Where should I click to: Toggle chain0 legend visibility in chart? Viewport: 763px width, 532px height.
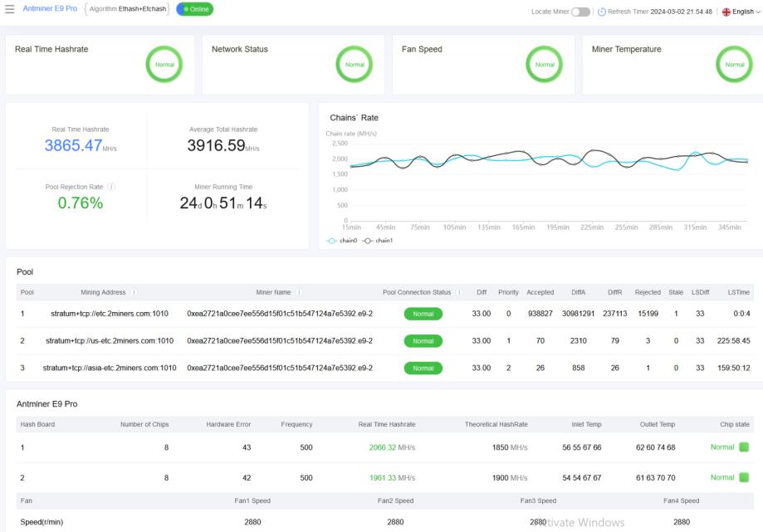pos(342,240)
